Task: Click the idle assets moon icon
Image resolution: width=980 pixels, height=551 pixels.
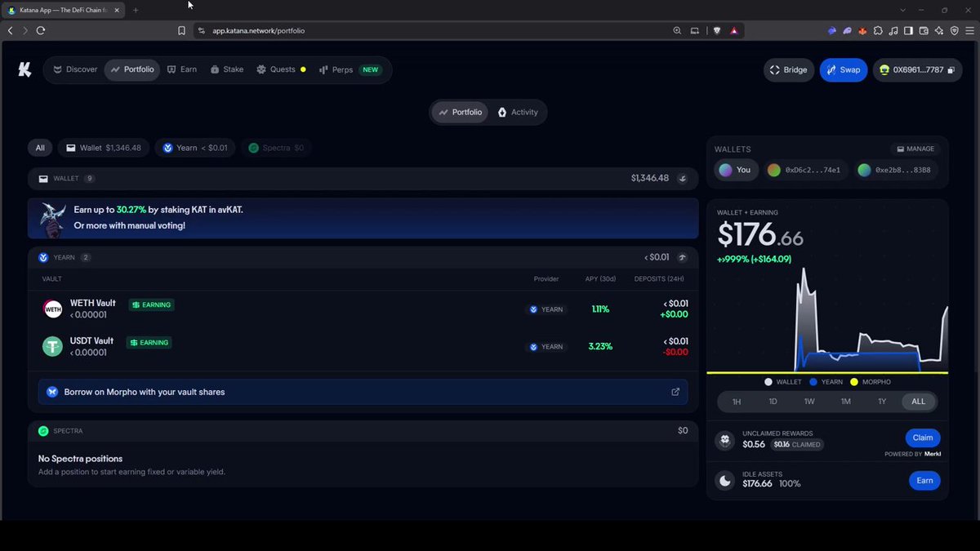Action: tap(725, 481)
